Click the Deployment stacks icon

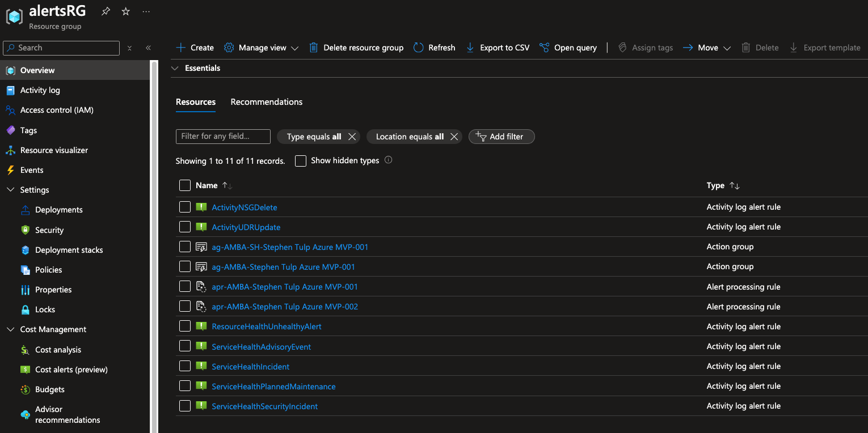25,250
